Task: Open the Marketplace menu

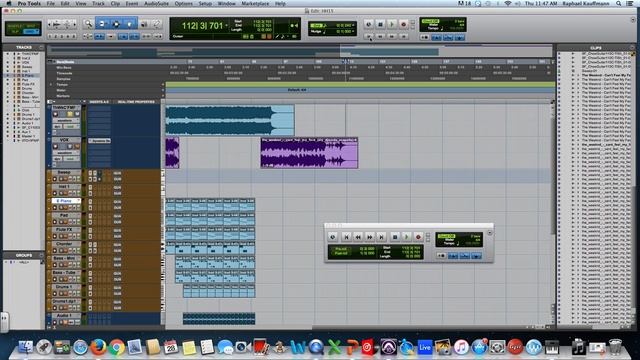Action: coord(255,3)
